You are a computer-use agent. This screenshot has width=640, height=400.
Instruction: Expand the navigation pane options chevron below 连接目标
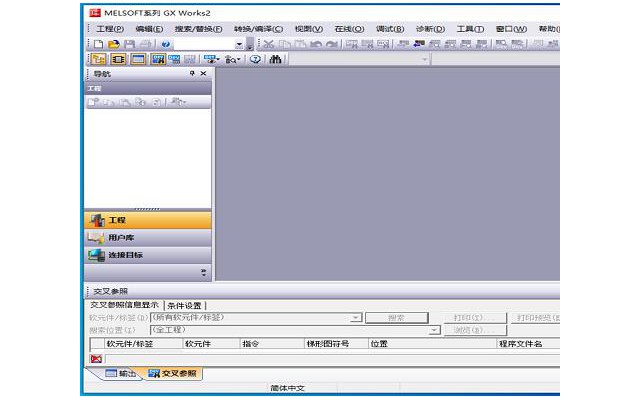(204, 272)
